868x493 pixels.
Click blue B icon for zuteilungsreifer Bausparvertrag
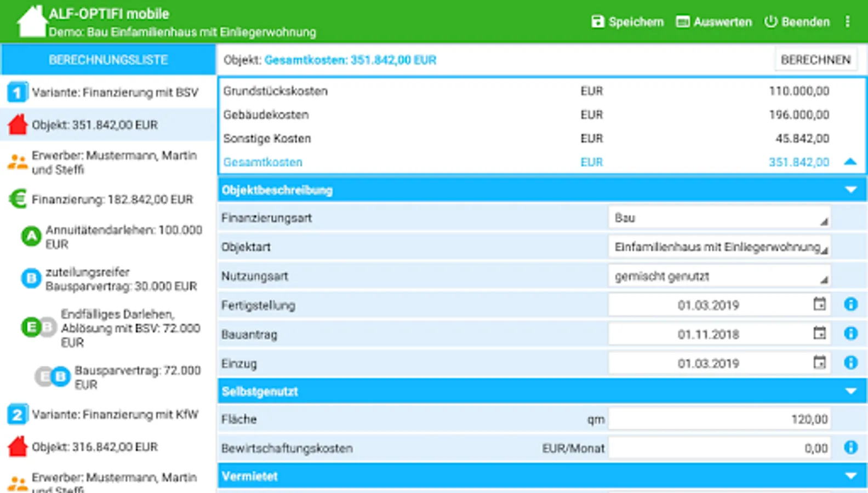[x=31, y=278]
